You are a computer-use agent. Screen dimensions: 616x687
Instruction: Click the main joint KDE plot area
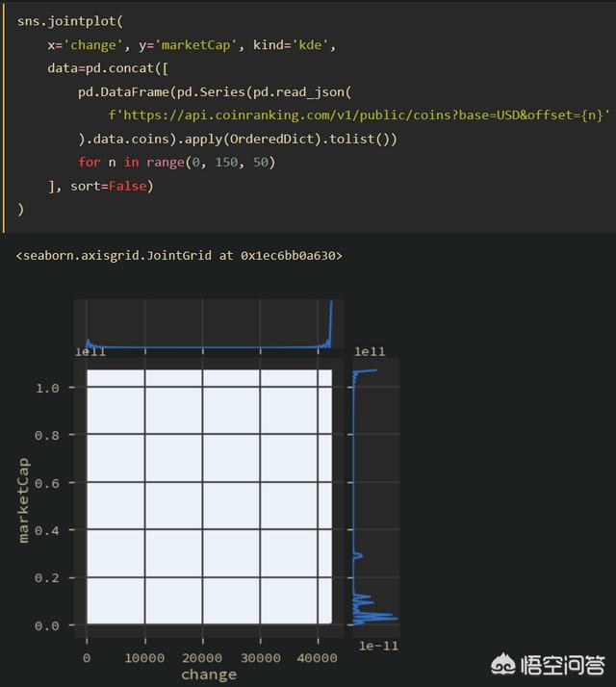[209, 496]
